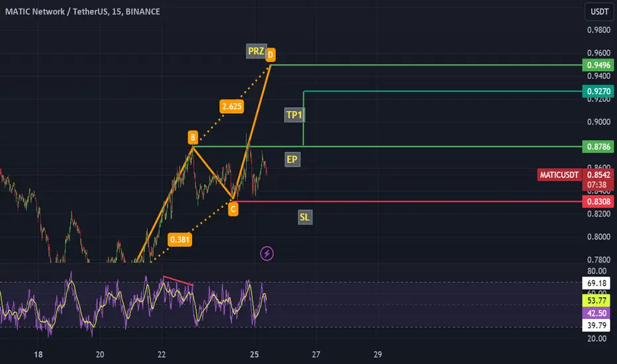Click the 0.8000 price axis label
The height and width of the screenshot is (364, 617).
click(x=599, y=236)
